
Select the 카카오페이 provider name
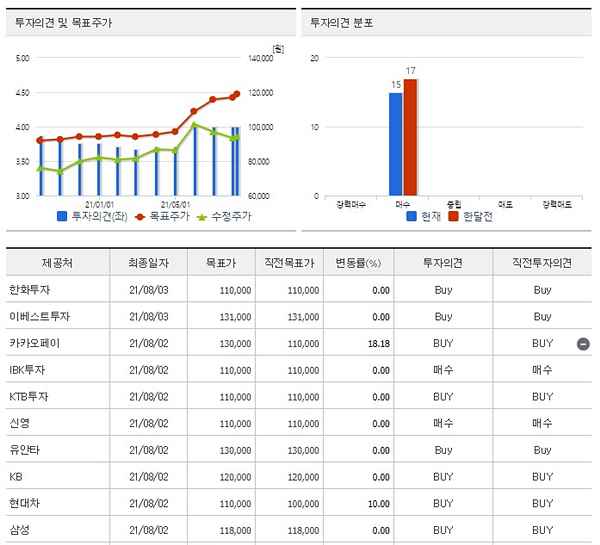click(34, 343)
